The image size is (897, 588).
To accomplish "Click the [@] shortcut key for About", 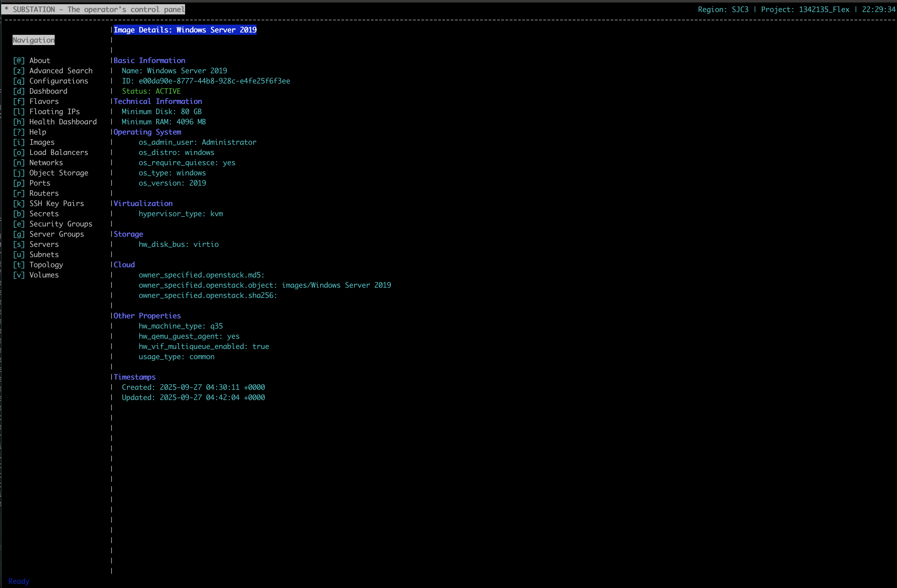I will coord(18,61).
